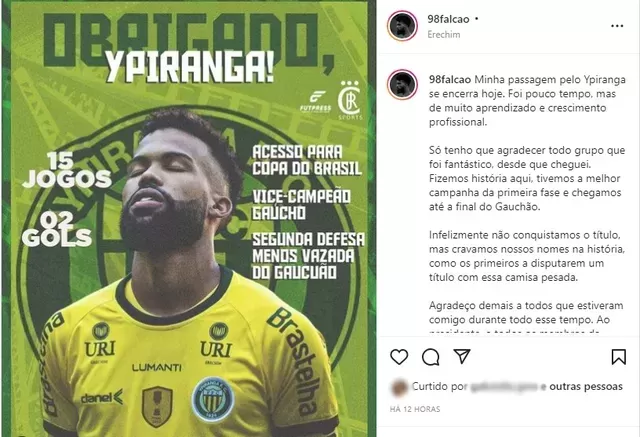Image resolution: width=640 pixels, height=437 pixels.
Task: Click the Ypiranga club crest on shirt
Action: point(213,399)
